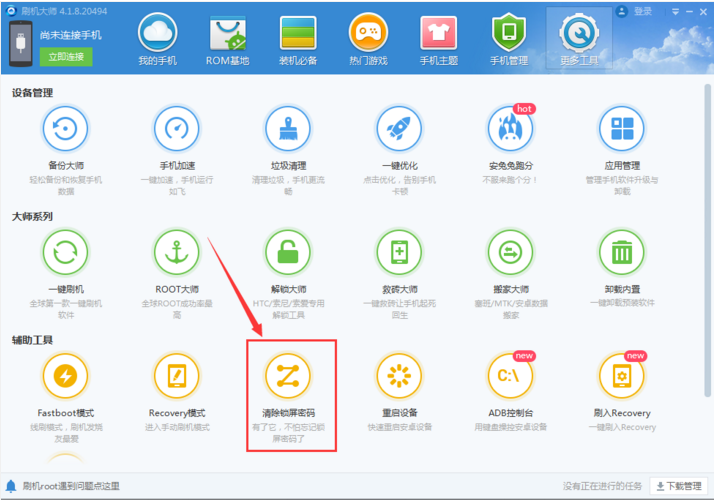The image size is (714, 500).
Task: Click the 刷机大师 logo in title bar
Action: pos(11,11)
